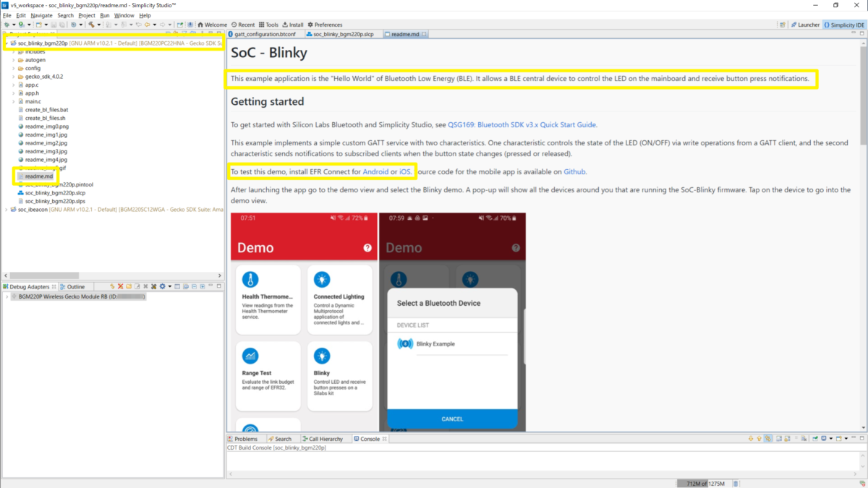Click the configure gear icon in Debug Adapters

pyautogui.click(x=162, y=287)
